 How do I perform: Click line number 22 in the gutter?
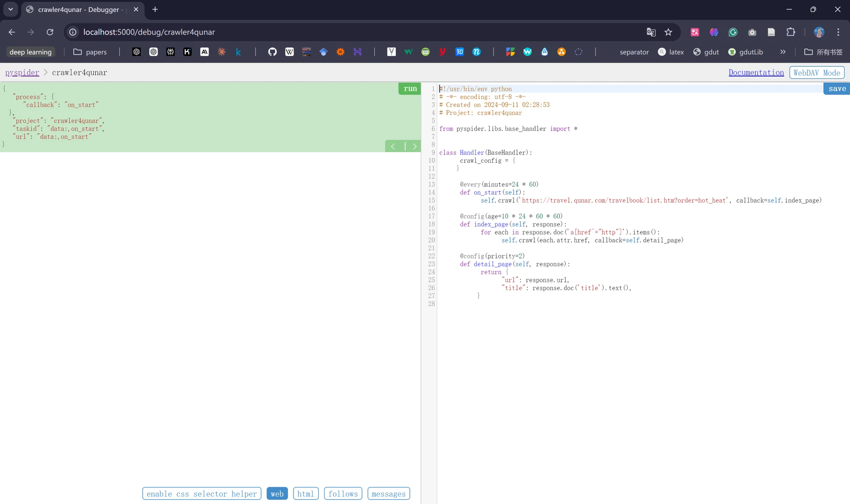[x=431, y=256]
